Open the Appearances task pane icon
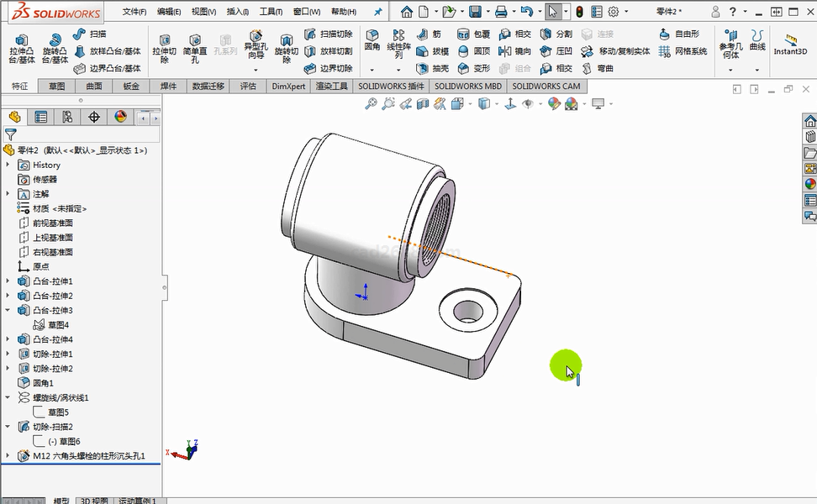 tap(810, 184)
